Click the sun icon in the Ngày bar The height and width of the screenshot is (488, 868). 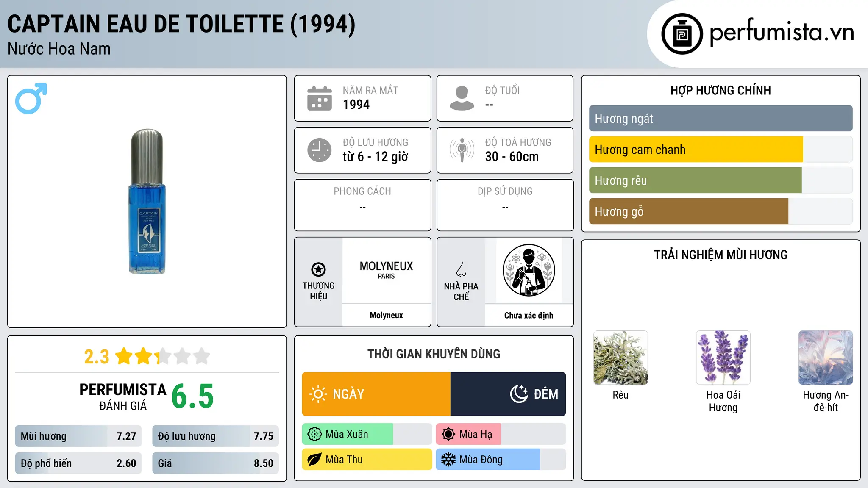pyautogui.click(x=318, y=394)
